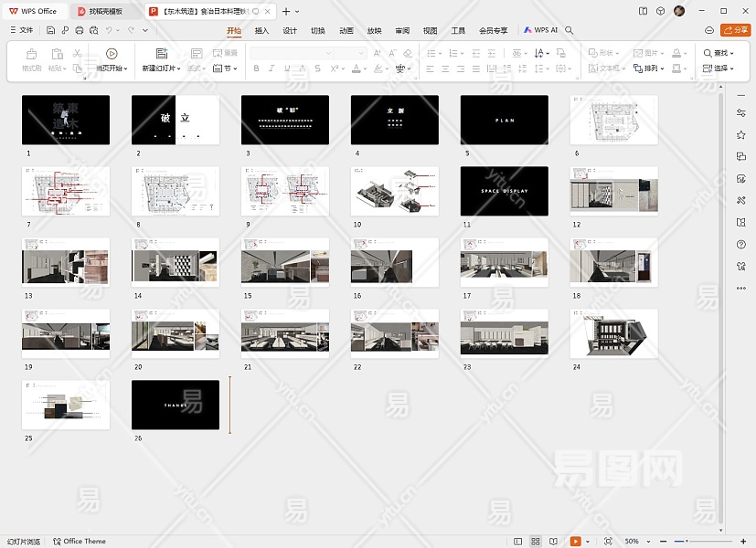The image size is (756, 548).
Task: Select slide 11 SPACE DISPLAY thumbnail
Action: coord(504,191)
